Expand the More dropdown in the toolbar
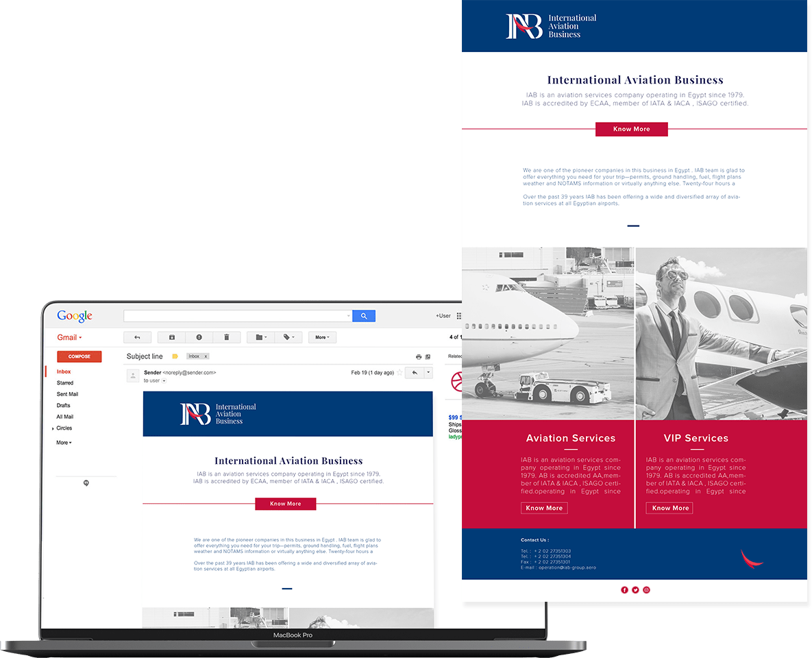The width and height of the screenshot is (812, 658). [x=321, y=337]
